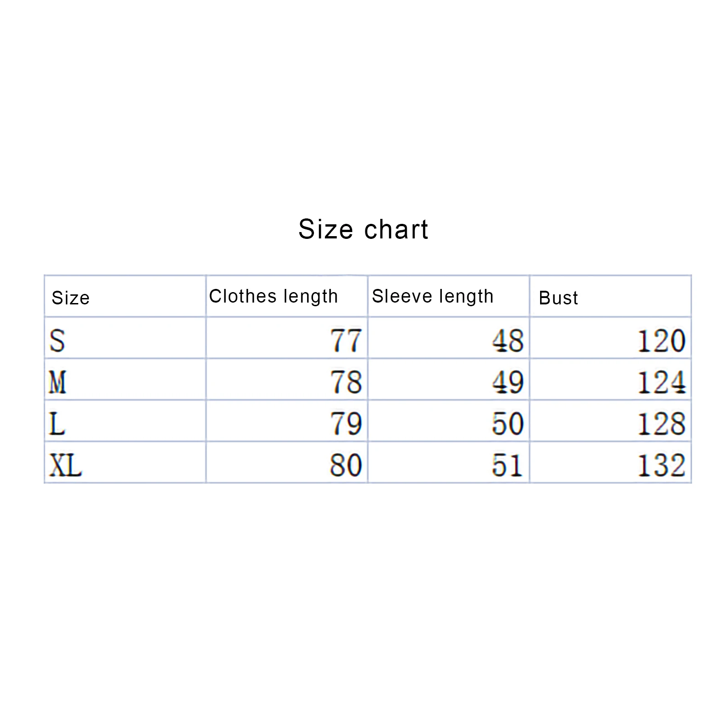Click the M size row label
Image resolution: width=728 pixels, height=728 pixels.
[58, 382]
